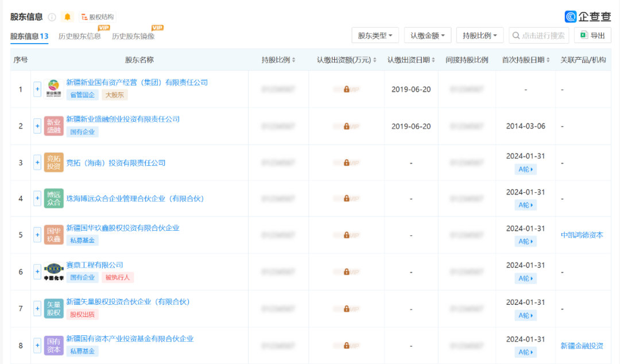This screenshot has width=620, height=364.
Task: Open the 新疆金融投资 related institution link
Action: (582, 346)
